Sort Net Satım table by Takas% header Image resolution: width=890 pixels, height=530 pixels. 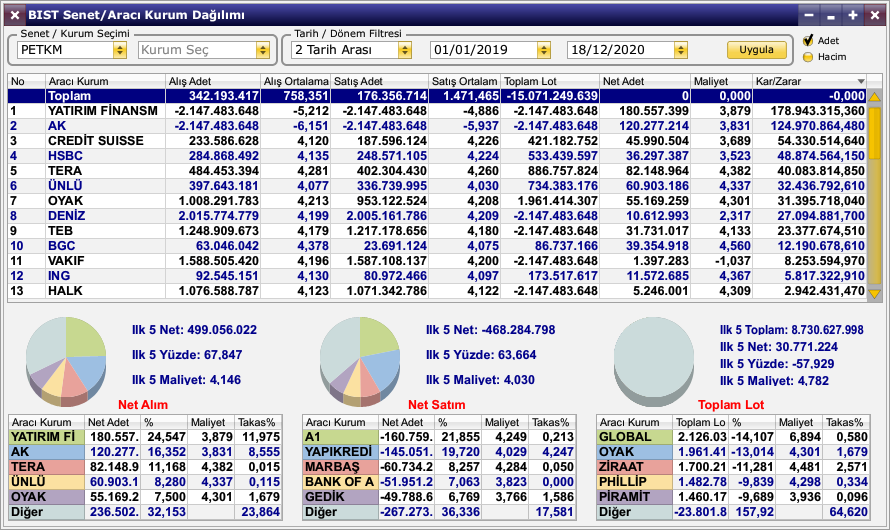[552, 422]
